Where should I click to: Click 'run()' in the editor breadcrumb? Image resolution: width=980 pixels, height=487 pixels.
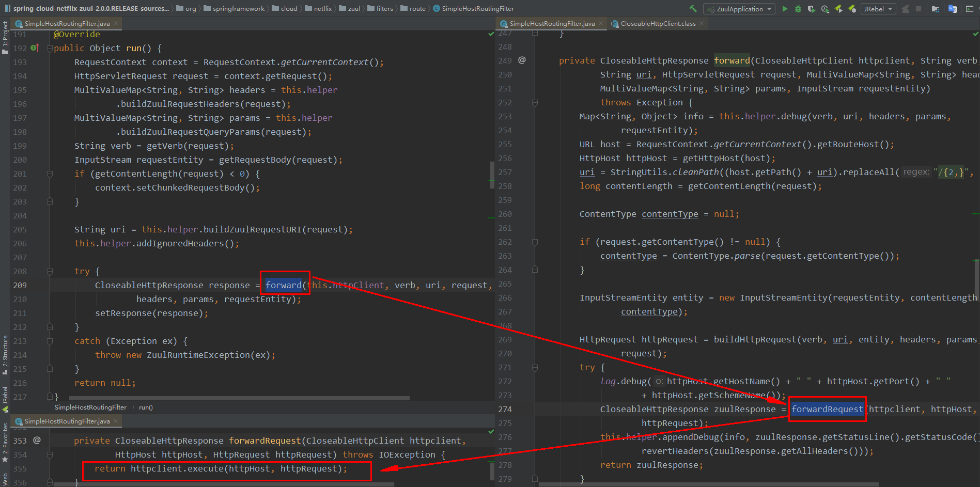146,407
